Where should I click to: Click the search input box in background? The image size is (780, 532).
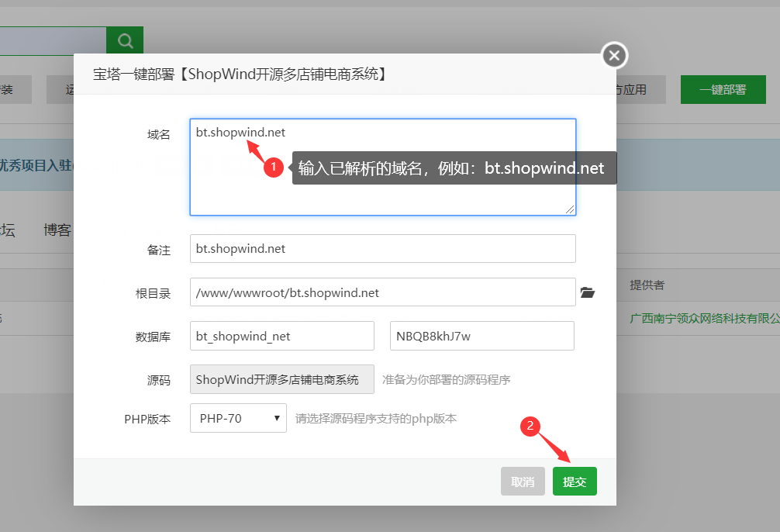click(x=53, y=41)
